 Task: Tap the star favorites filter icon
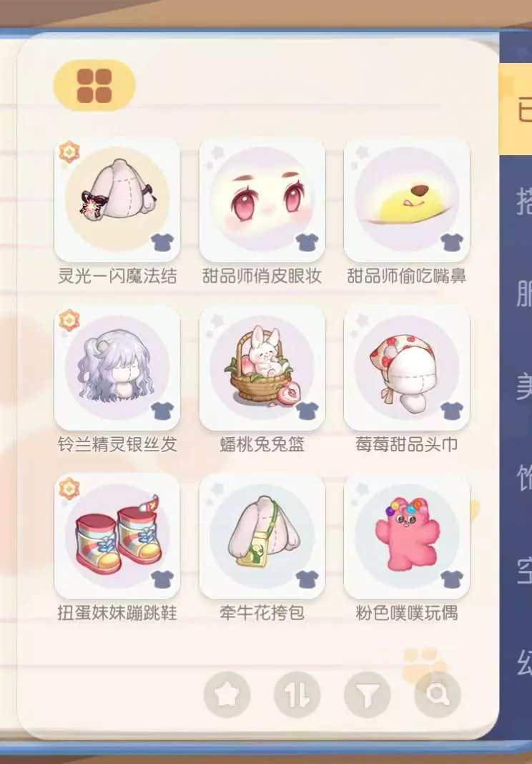click(x=227, y=695)
